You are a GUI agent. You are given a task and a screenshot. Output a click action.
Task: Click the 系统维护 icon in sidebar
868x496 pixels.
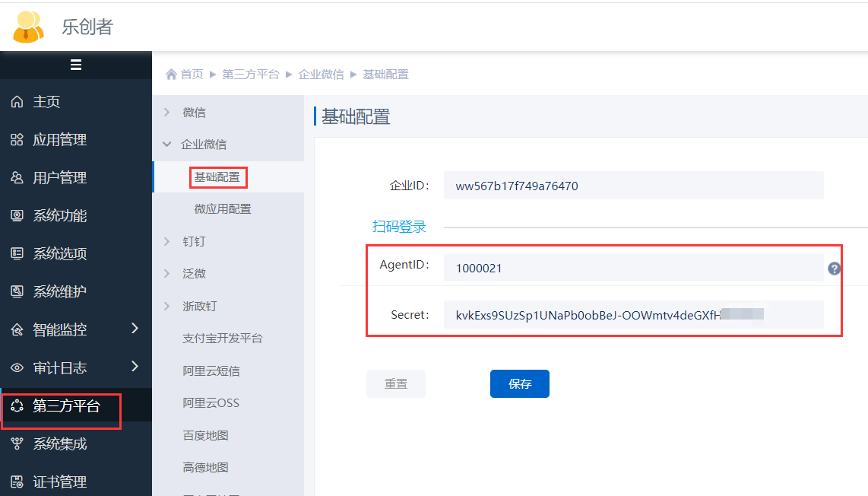click(17, 292)
